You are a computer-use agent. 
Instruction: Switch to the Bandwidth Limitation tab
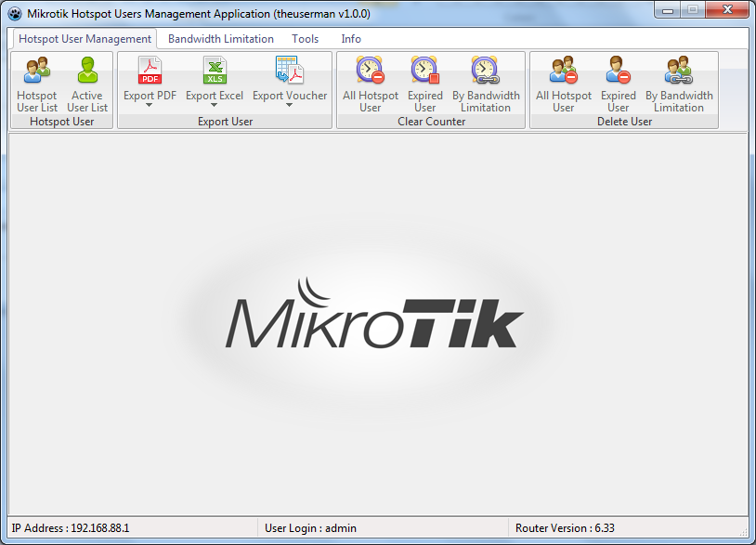click(221, 39)
